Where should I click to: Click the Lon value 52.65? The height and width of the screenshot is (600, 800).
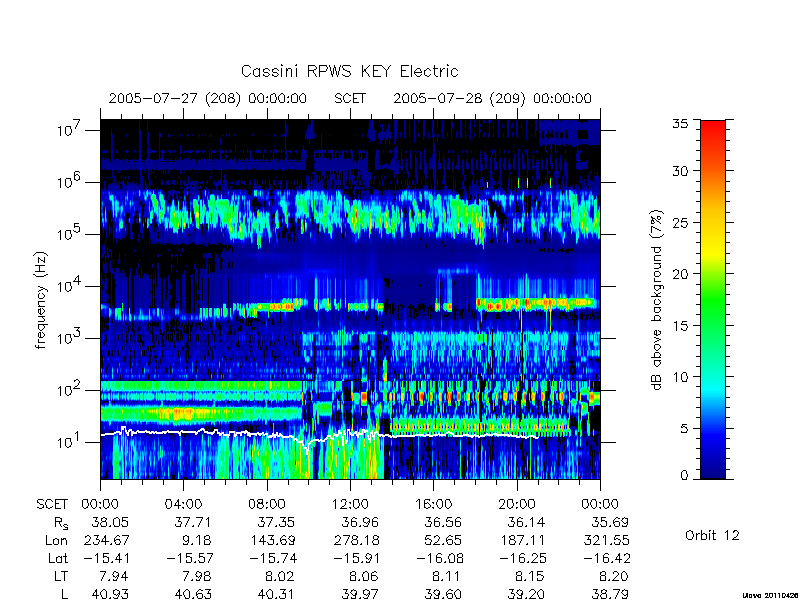pyautogui.click(x=443, y=540)
